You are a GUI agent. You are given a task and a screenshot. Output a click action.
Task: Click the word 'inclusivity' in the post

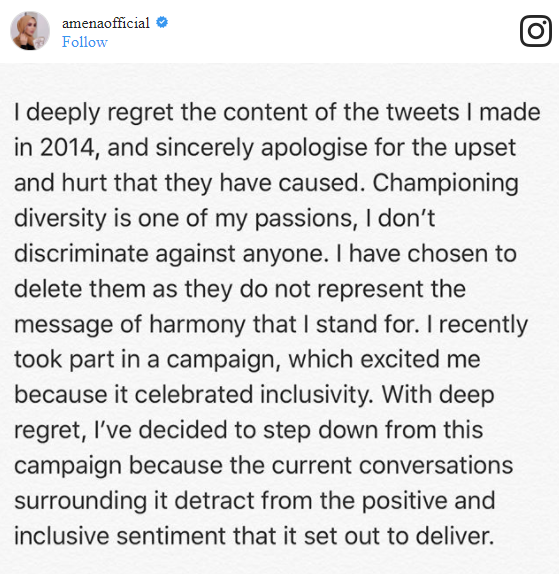click(x=317, y=395)
